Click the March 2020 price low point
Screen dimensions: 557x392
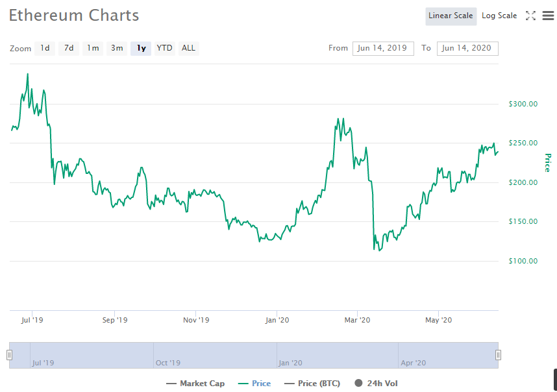pos(379,251)
